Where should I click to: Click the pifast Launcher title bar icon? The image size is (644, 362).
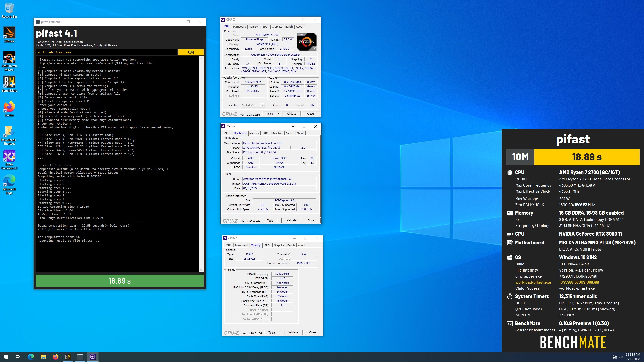pos(38,22)
